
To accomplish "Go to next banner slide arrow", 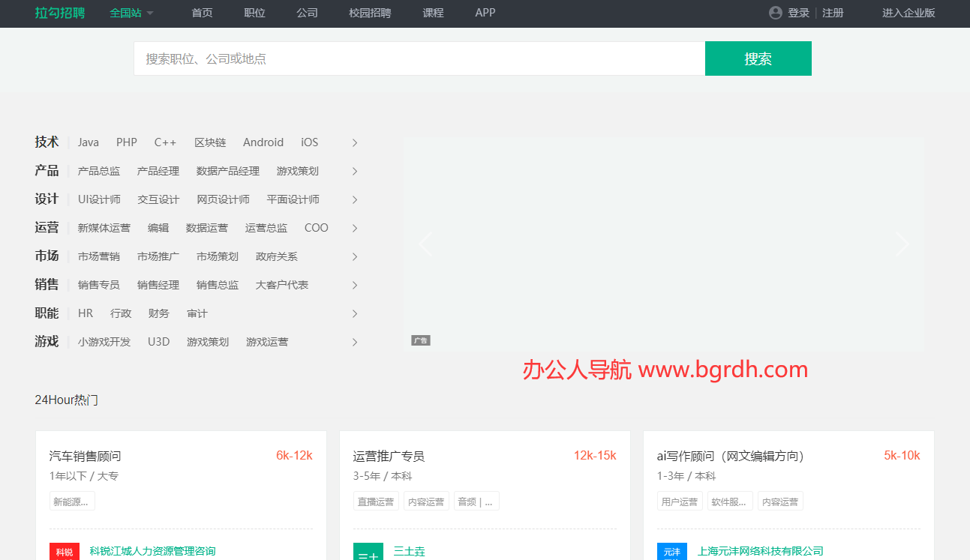I will click(x=902, y=244).
